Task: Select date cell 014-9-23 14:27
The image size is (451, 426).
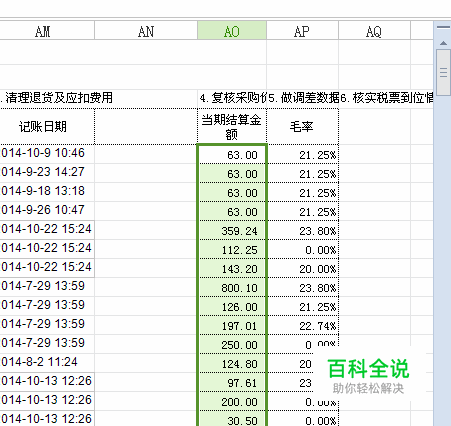Action: tap(47, 172)
